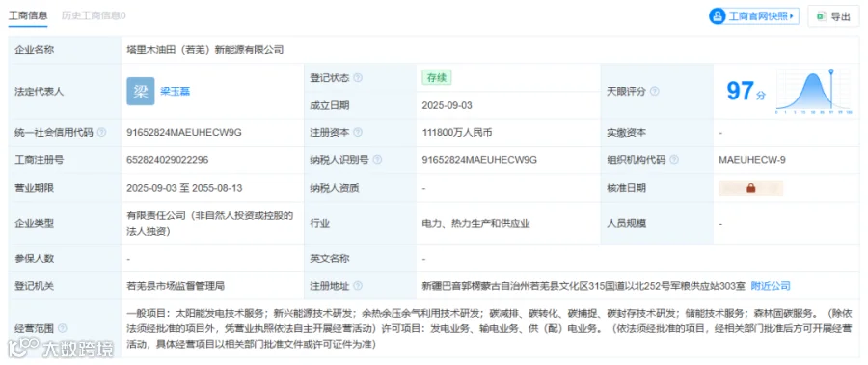Click help icon next to 组织机构代码

tap(674, 160)
